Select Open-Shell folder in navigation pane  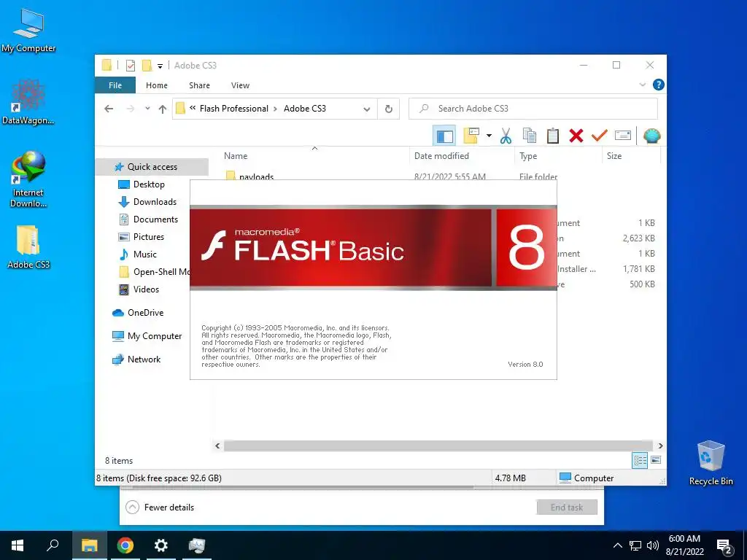pos(153,272)
